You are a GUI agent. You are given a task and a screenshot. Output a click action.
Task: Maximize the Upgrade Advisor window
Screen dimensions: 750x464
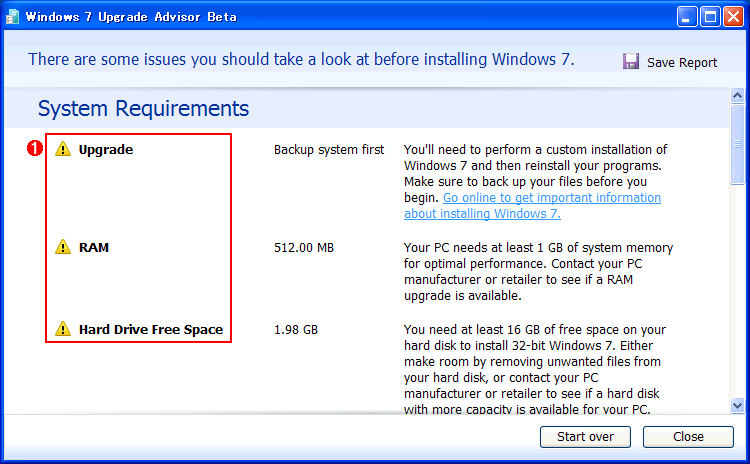pyautogui.click(x=710, y=17)
